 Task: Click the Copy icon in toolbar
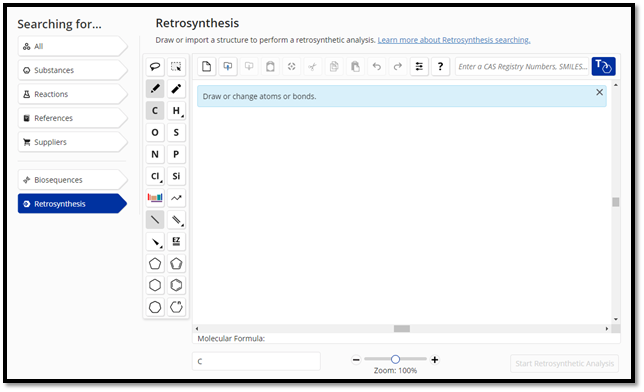coord(334,67)
